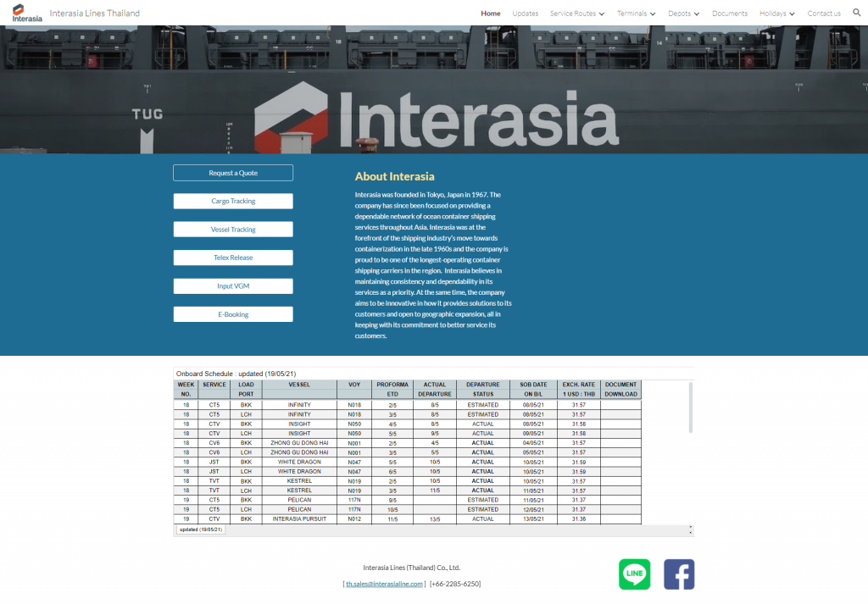Open the Service Routes menu label
The height and width of the screenshot is (604, 868).
pos(572,14)
